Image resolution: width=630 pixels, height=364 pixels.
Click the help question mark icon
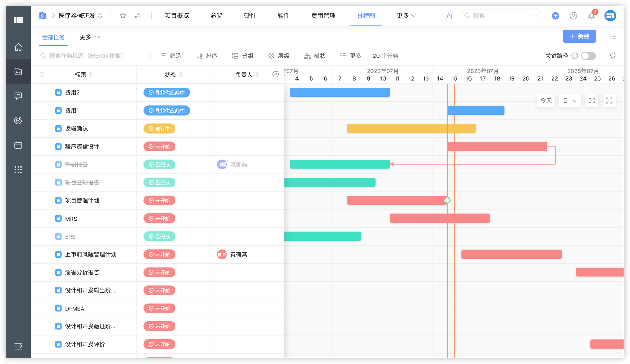point(573,16)
